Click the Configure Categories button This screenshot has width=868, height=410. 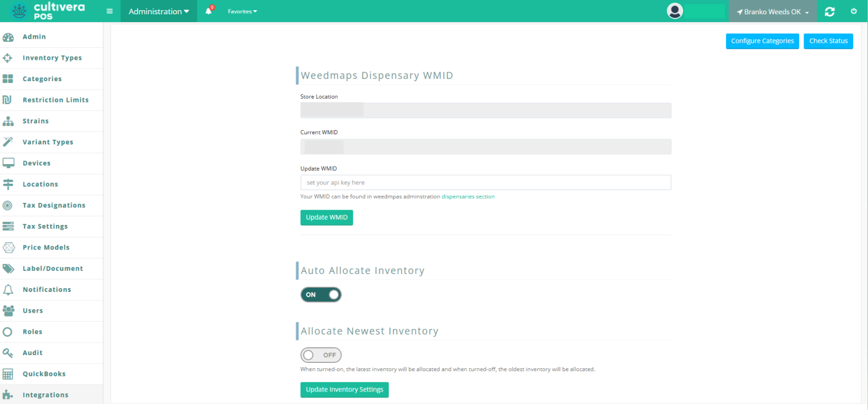click(x=762, y=41)
